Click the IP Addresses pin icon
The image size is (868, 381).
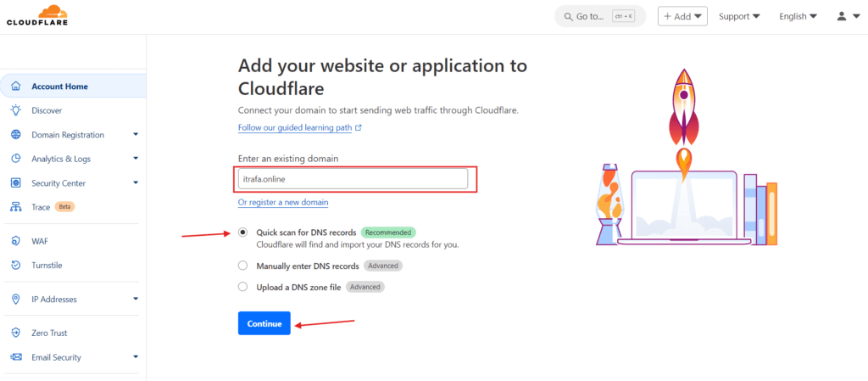pos(16,299)
